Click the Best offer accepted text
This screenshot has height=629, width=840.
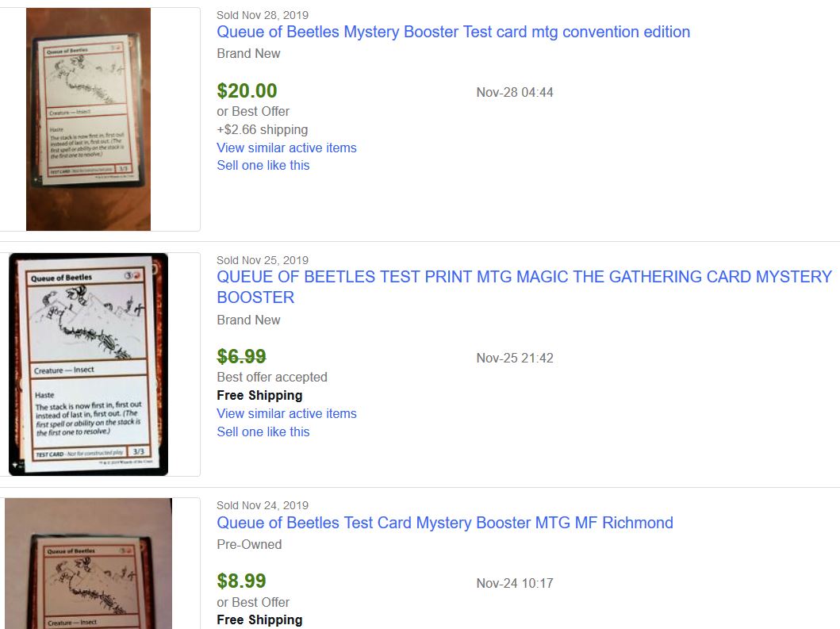point(272,377)
